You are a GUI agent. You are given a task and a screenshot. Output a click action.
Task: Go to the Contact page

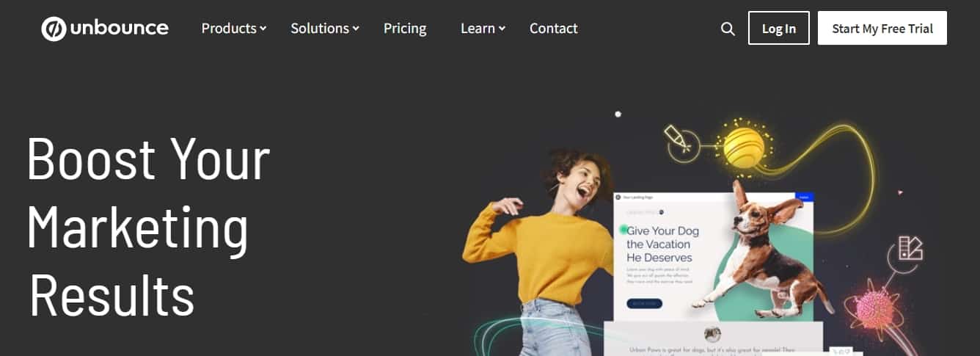(x=554, y=29)
